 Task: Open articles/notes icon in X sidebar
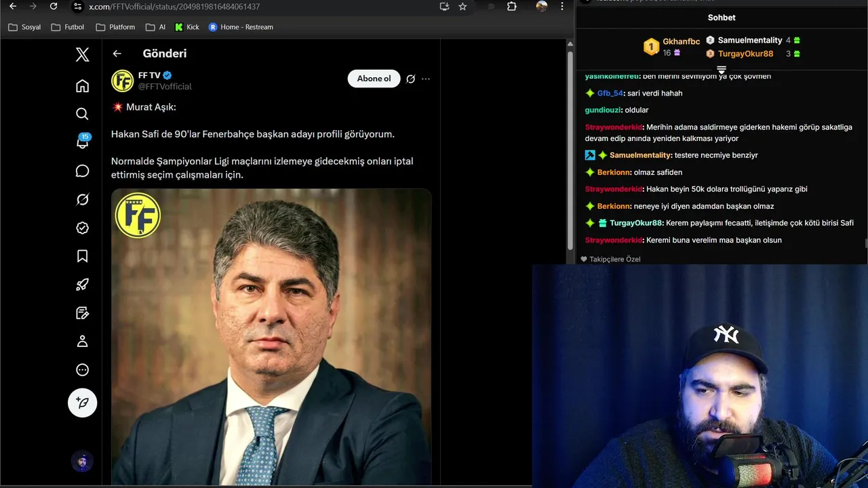point(82,313)
